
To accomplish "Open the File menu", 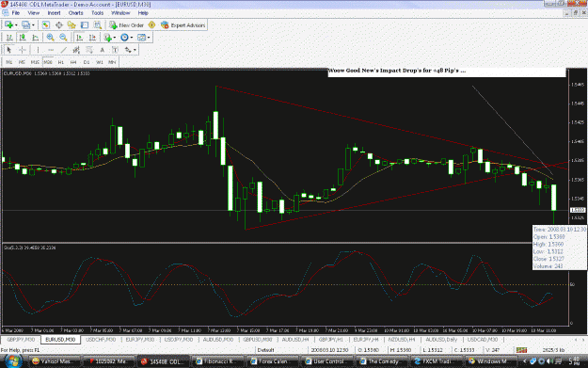I will (16, 13).
